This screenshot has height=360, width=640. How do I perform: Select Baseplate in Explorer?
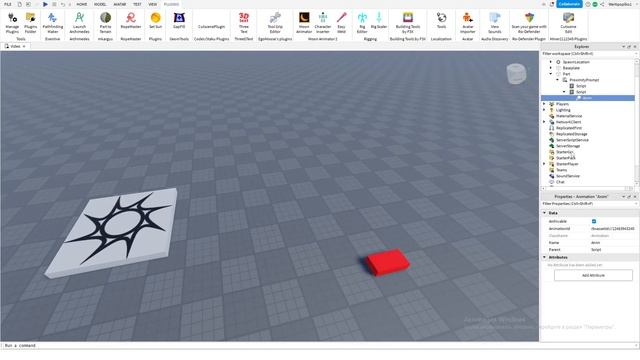click(571, 68)
